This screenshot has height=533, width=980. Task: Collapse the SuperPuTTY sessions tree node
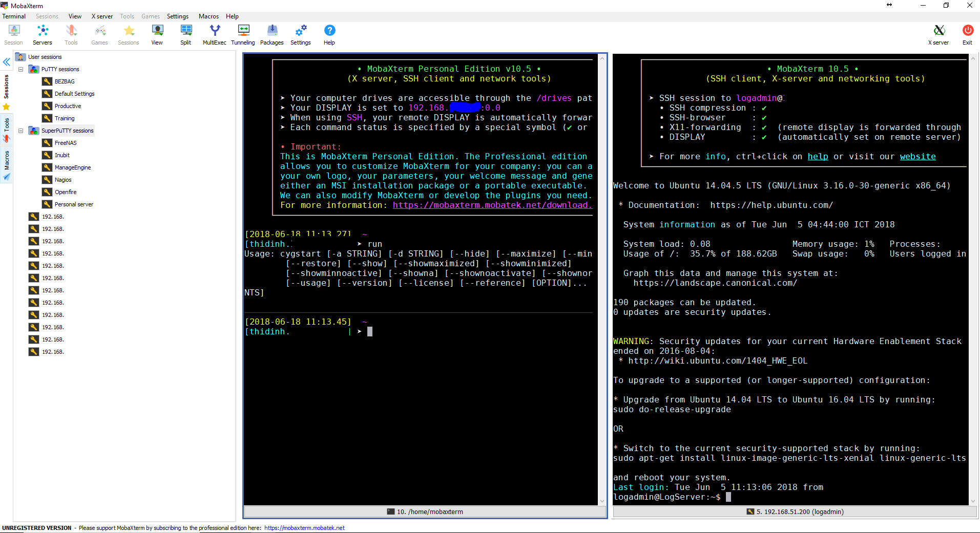pos(20,131)
